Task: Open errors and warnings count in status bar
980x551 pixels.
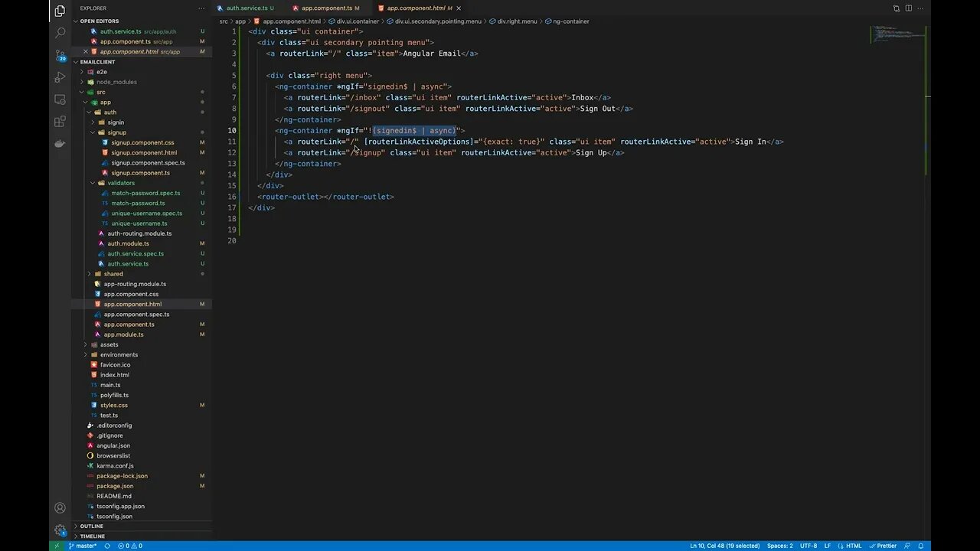Action: coord(130,546)
